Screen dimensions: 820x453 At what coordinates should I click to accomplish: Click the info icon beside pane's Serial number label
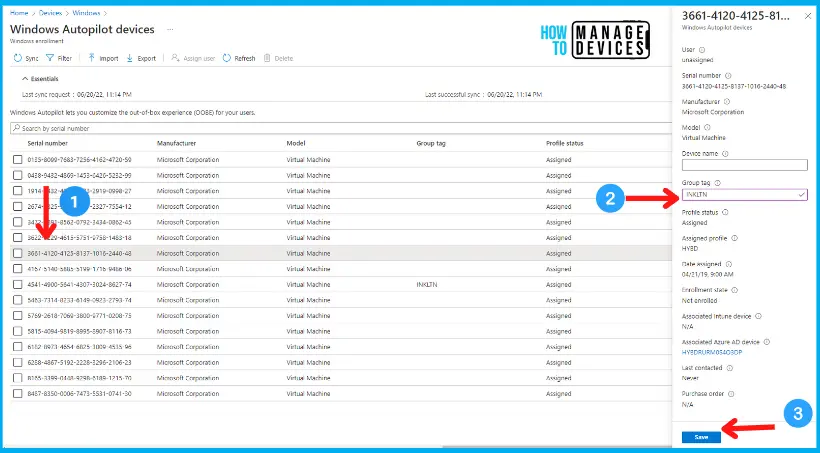(728, 76)
